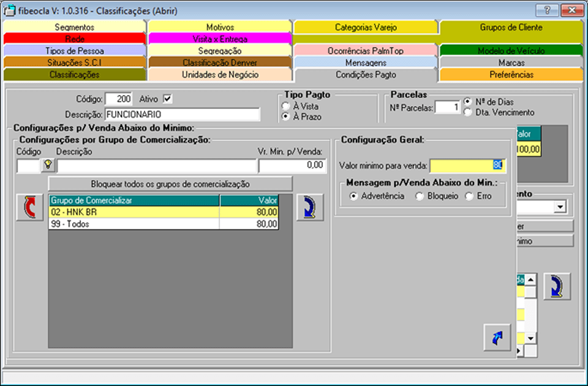Select Bloqueio message option
Image resolution: width=588 pixels, height=386 pixels.
[420, 196]
